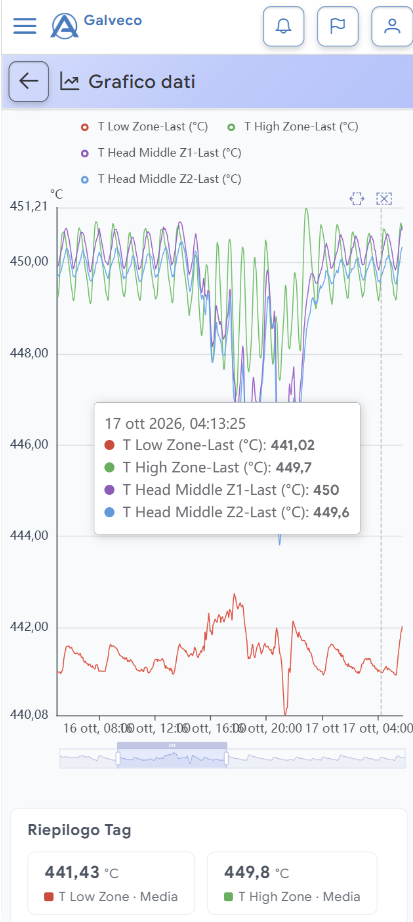Toggle T Head Middle Z1-Last legend series
This screenshot has height=922, width=413.
[x=161, y=153]
